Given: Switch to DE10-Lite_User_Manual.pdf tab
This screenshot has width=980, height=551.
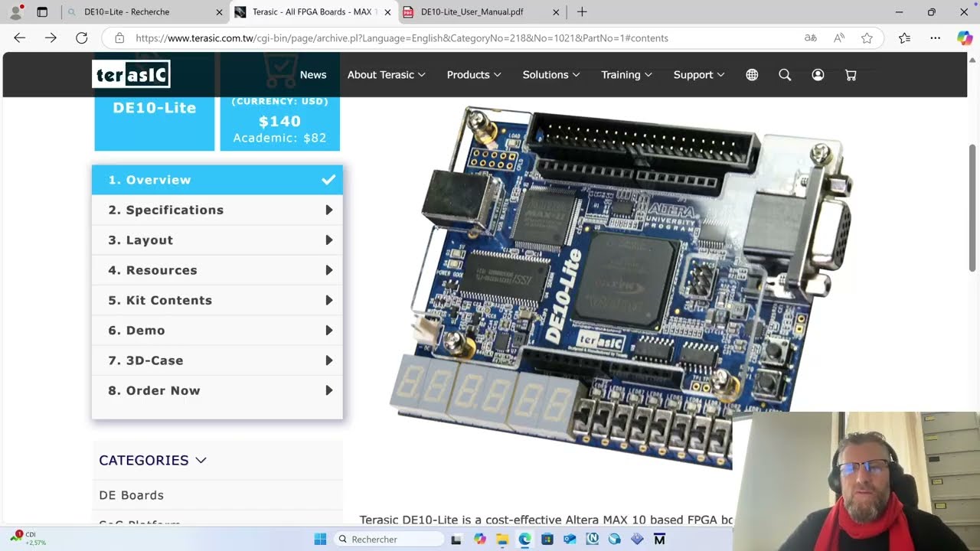Looking at the screenshot, I should pyautogui.click(x=482, y=12).
